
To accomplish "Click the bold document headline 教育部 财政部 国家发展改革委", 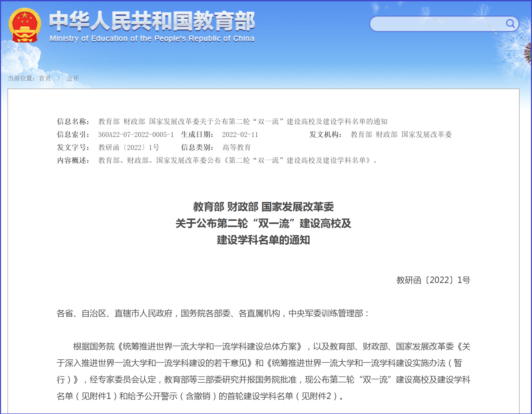I will click(x=263, y=207).
